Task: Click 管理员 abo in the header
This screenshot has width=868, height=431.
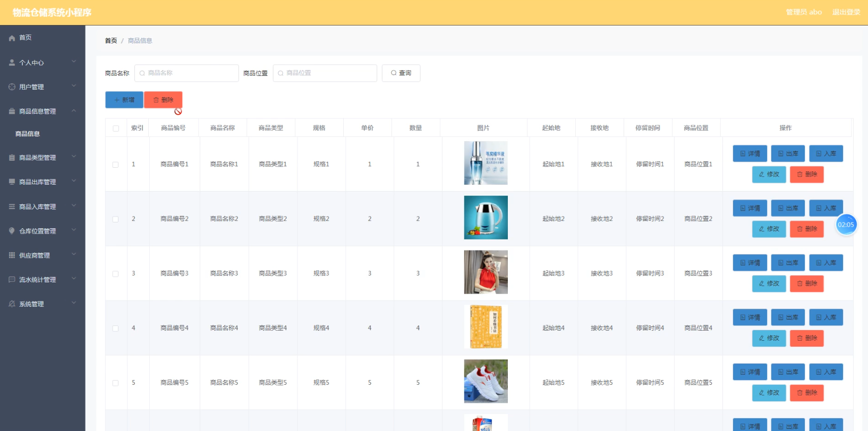Action: pos(804,12)
